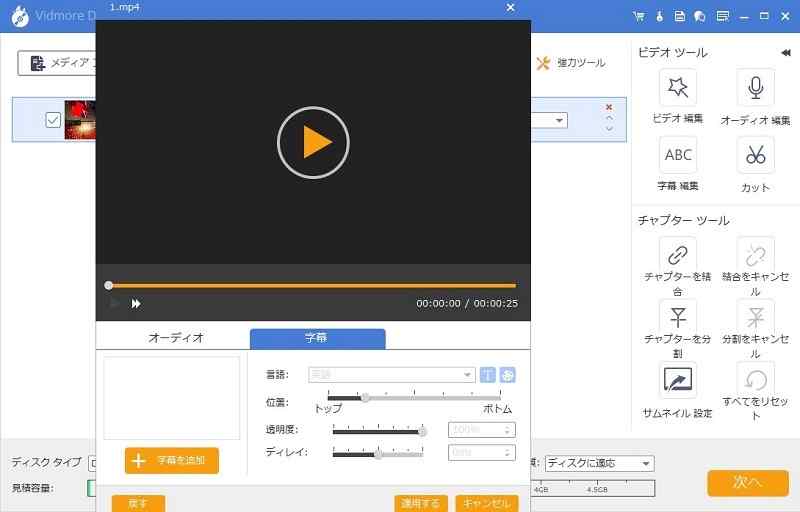Viewport: 800px width, 512px height.
Task: Toggle the checkbox of the media item
Action: point(53,120)
